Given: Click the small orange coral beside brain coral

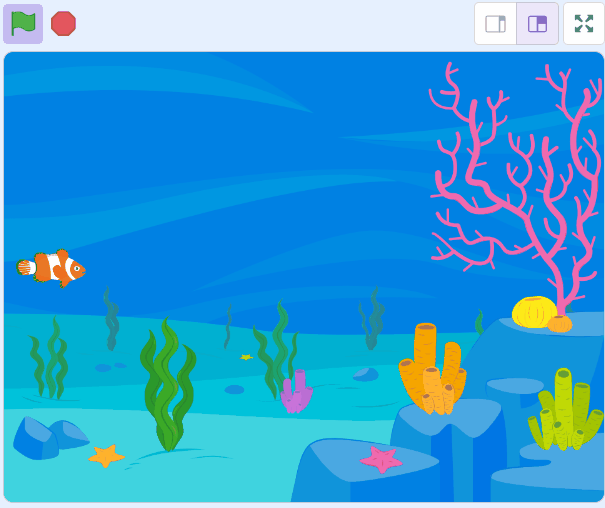Looking at the screenshot, I should [560, 323].
